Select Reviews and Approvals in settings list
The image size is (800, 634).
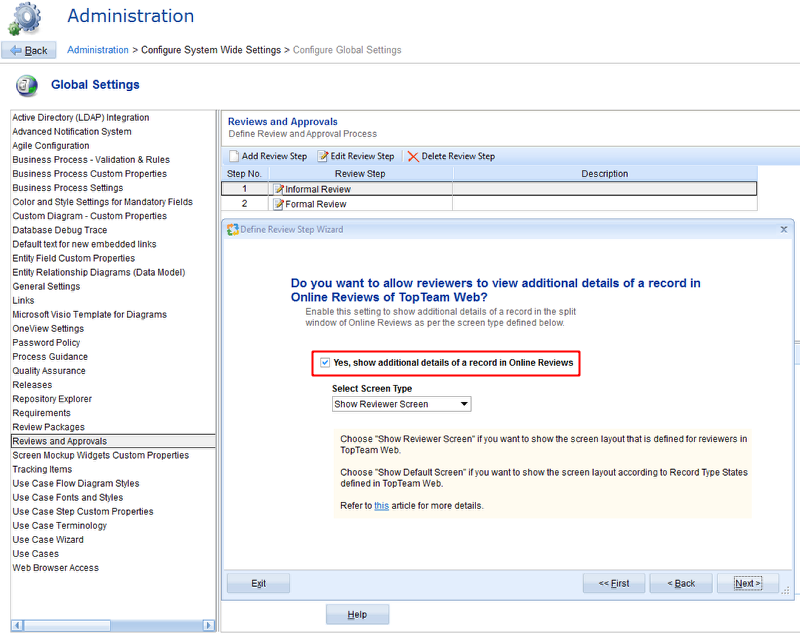[x=60, y=441]
